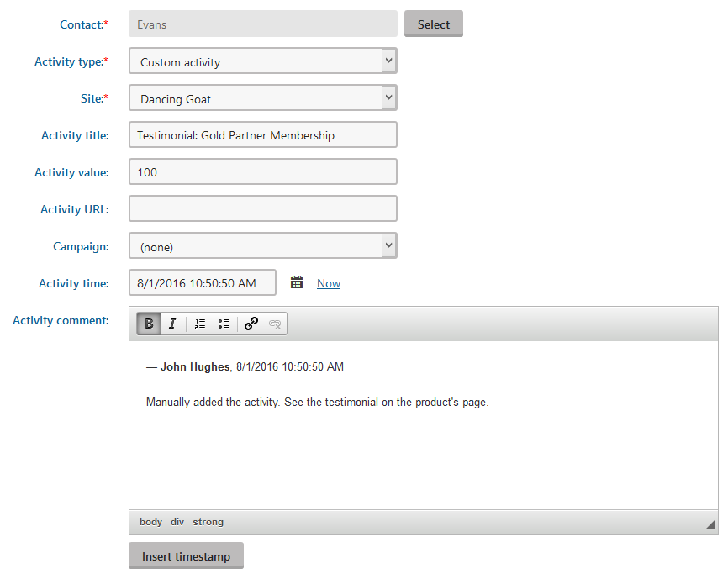This screenshot has width=728, height=579.
Task: Open the Campaign dropdown
Action: [x=388, y=245]
